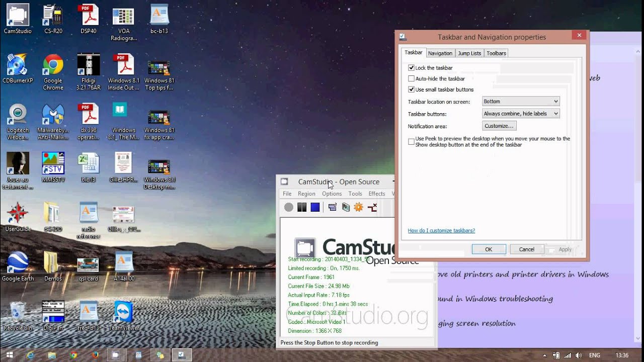Open the CamStudio desktop shortcut
This screenshot has width=644, height=362.
pyautogui.click(x=18, y=19)
